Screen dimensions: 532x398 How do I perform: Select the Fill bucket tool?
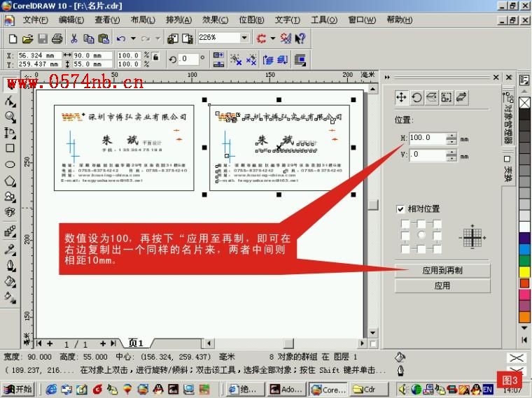pyautogui.click(x=10, y=281)
